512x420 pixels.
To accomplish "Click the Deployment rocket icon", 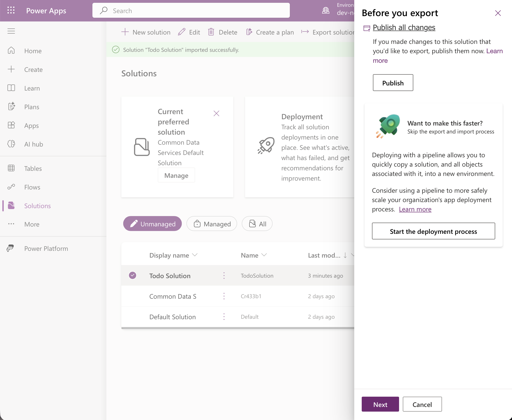I will 266,145.
